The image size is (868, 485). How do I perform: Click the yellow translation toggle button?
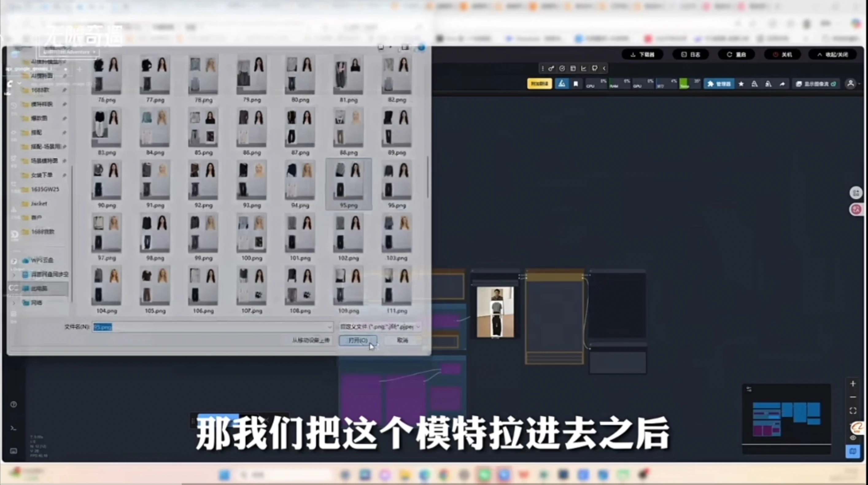point(540,83)
